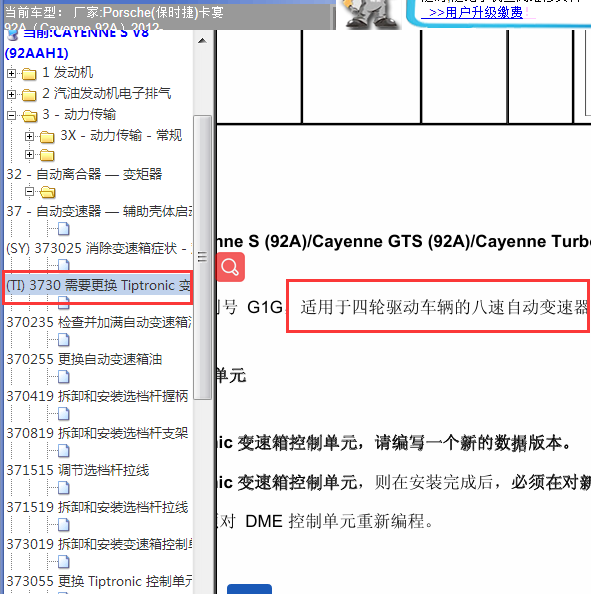Viewport: 591px width, 594px height.
Task: Open folder icon for 2 汽油发动机电子排气
Action: pyautogui.click(x=29, y=95)
